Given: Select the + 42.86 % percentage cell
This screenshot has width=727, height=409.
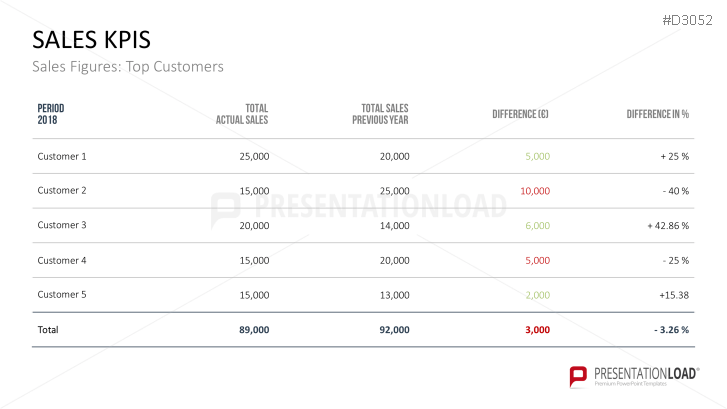Looking at the screenshot, I should click(668, 226).
